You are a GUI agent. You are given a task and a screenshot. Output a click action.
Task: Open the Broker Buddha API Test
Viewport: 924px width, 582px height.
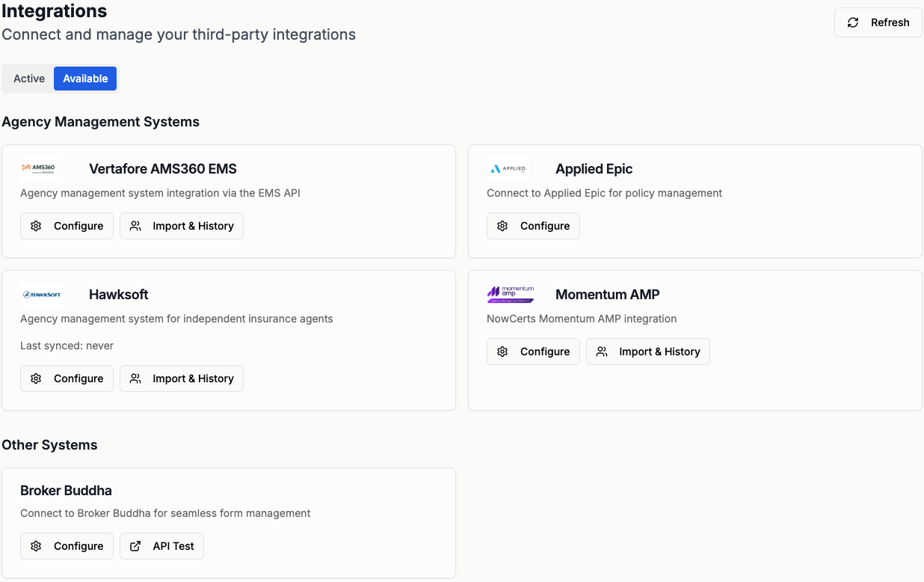161,546
